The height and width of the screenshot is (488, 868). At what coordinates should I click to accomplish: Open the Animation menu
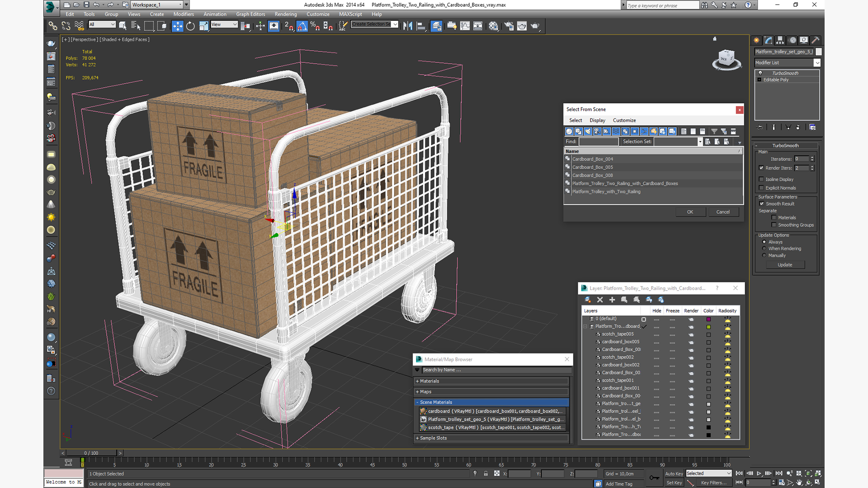click(215, 14)
